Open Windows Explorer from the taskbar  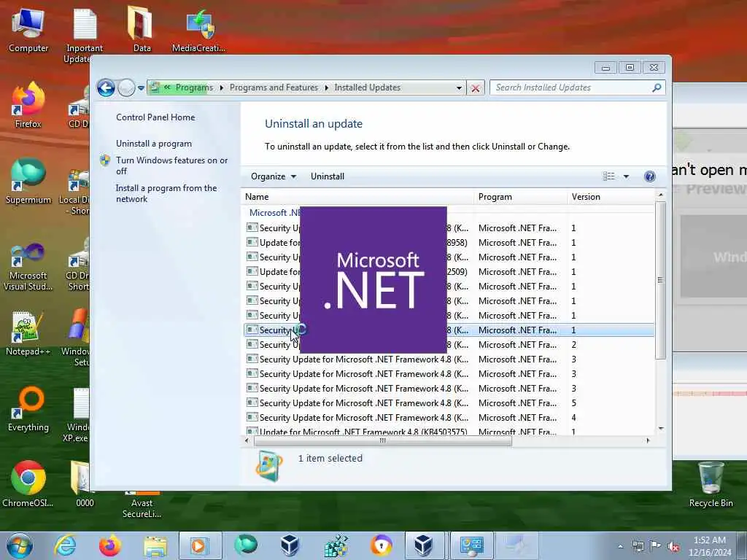(x=155, y=546)
